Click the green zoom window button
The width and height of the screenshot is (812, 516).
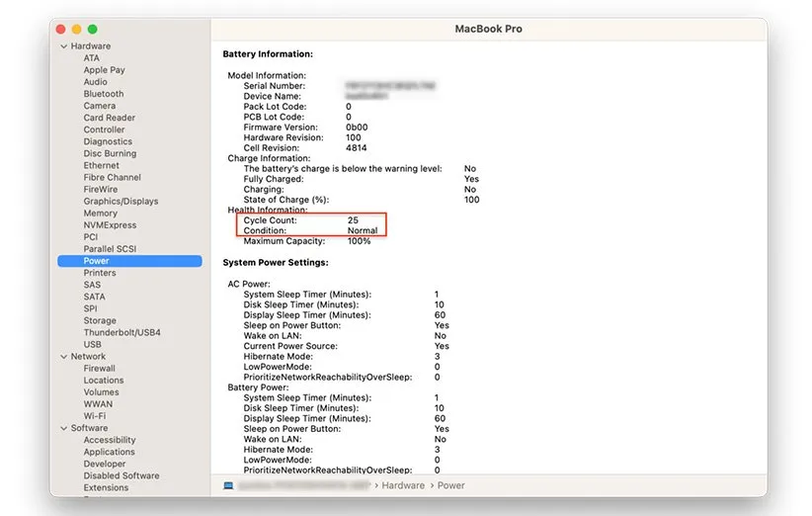(93, 30)
